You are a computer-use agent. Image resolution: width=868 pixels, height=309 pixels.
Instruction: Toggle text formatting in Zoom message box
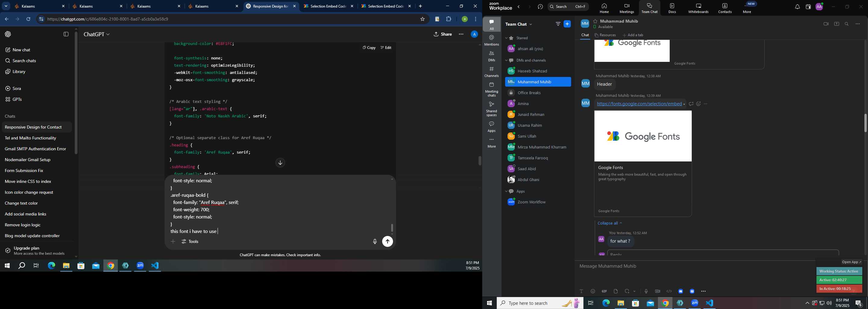coord(581,291)
